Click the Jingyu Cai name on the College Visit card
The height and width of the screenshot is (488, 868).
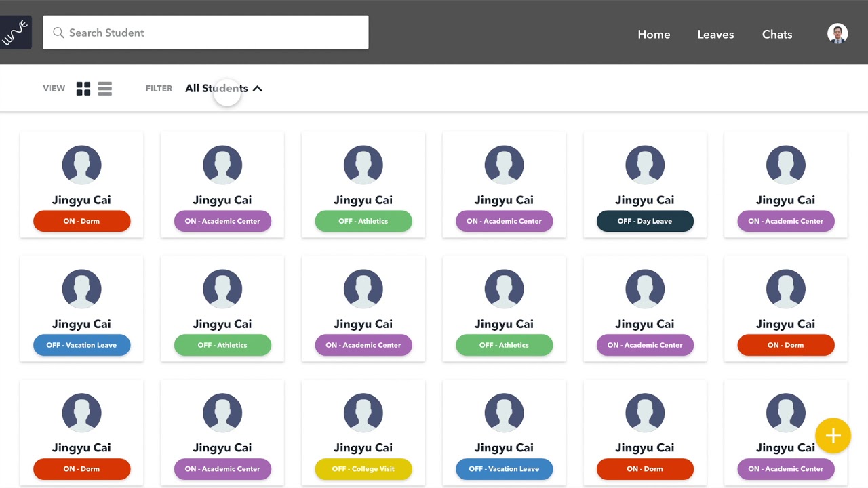(363, 447)
